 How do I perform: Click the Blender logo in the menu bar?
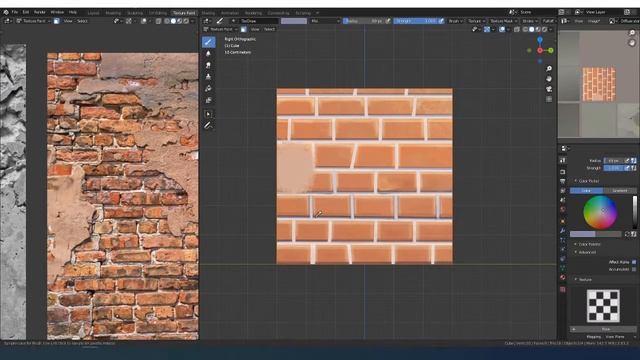pyautogui.click(x=6, y=12)
